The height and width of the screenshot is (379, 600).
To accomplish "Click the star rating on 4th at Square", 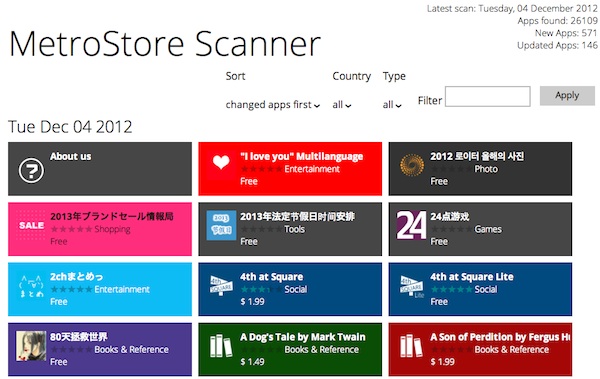I will click(261, 289).
